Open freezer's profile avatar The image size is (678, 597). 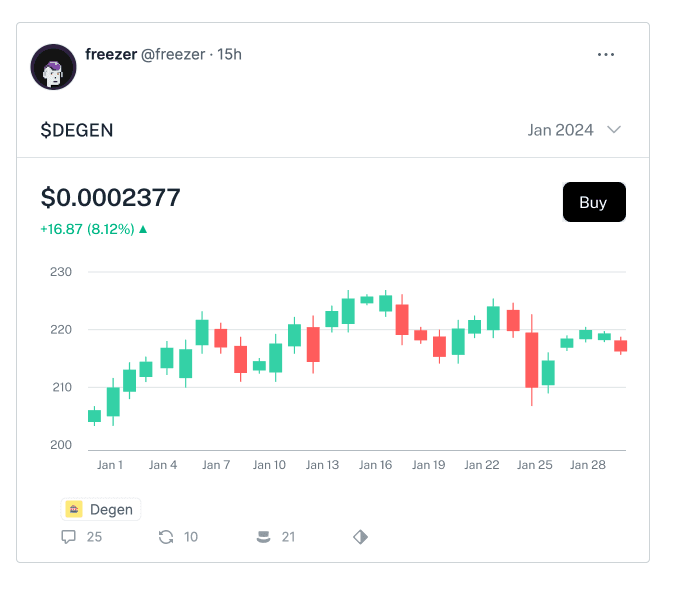tap(53, 67)
